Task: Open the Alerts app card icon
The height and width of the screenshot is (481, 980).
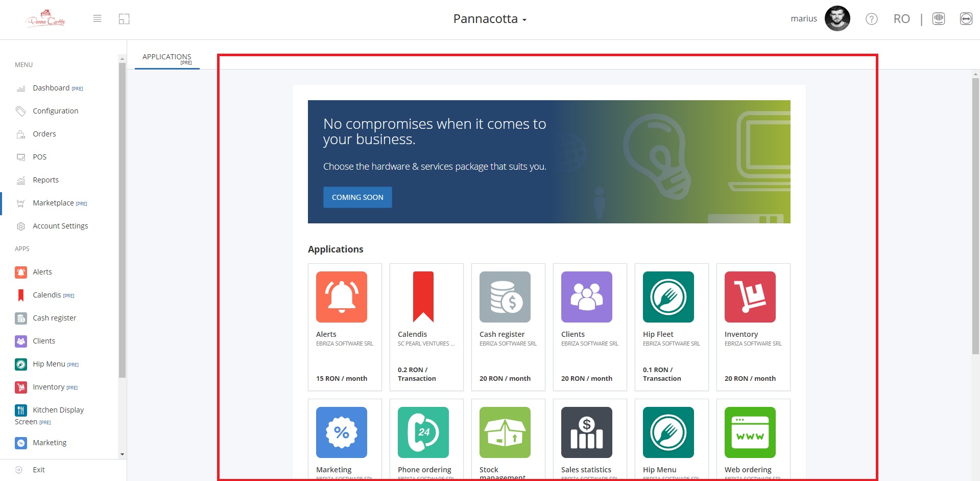Action: tap(341, 297)
